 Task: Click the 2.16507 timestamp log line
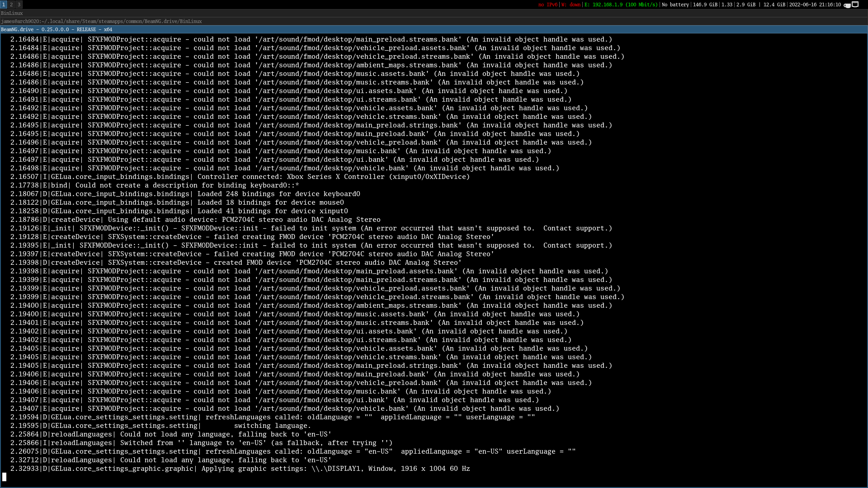(240, 177)
